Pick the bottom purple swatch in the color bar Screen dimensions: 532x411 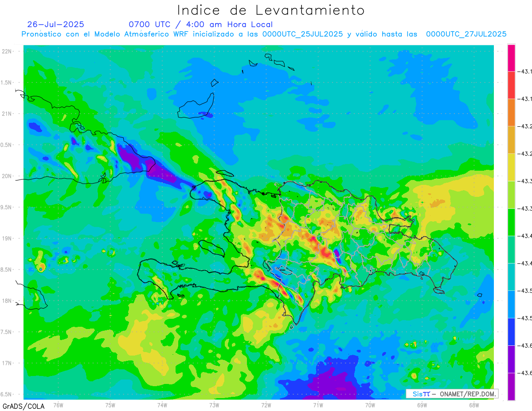[x=511, y=387]
